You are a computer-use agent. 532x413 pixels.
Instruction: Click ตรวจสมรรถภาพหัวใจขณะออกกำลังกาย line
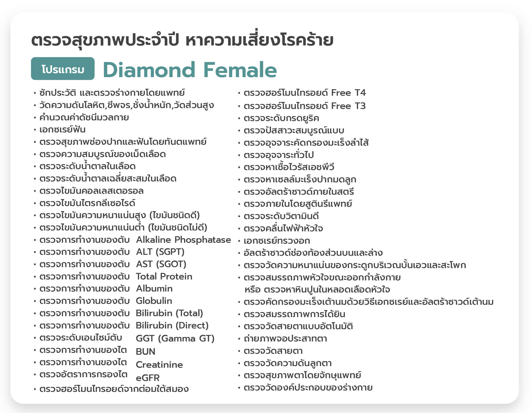322,277
